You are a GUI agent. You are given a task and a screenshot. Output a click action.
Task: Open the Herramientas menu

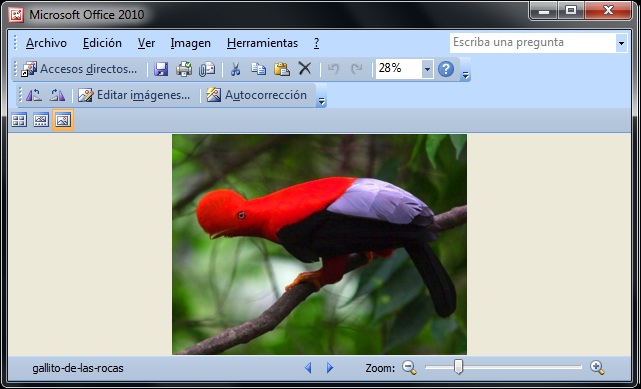(x=262, y=43)
